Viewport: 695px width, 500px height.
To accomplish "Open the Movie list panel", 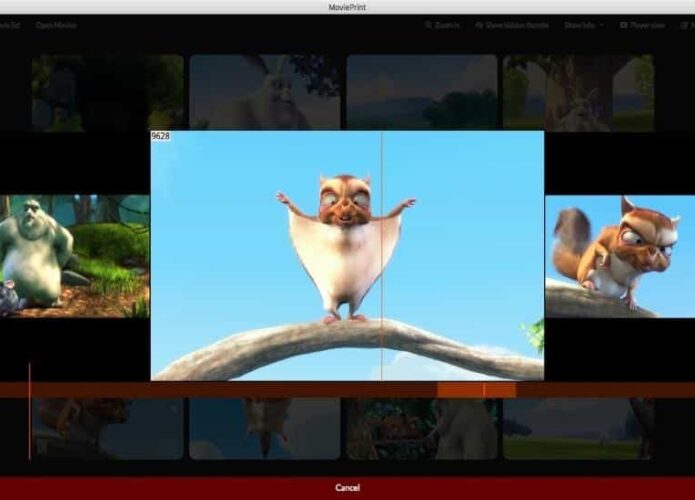I will click(9, 25).
